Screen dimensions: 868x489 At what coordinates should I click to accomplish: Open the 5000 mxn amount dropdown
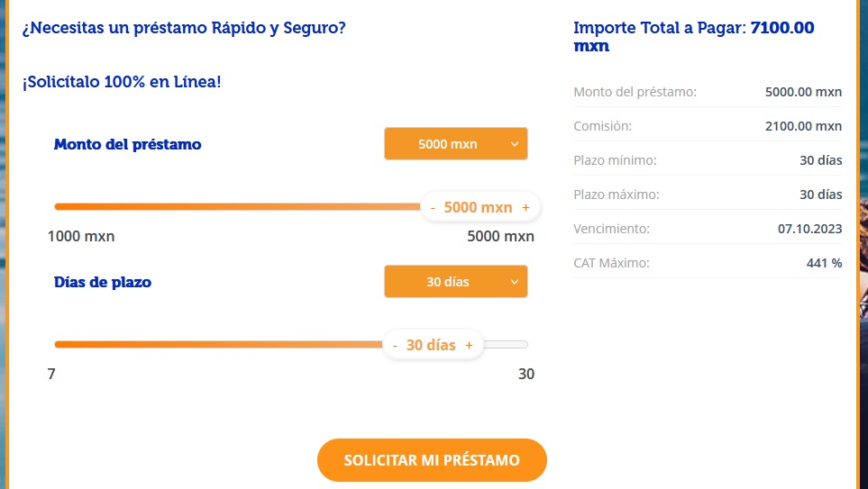tap(455, 144)
